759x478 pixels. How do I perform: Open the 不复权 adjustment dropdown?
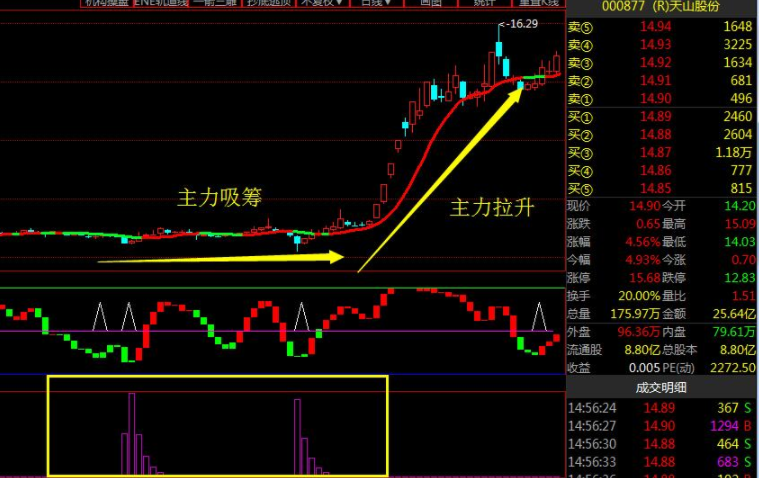coord(322,3)
